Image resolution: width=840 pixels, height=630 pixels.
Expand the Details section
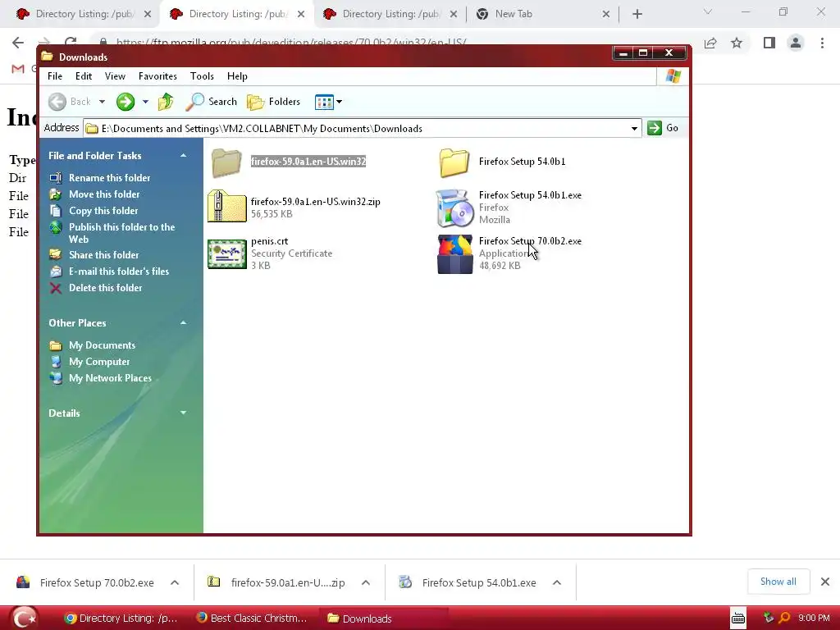(x=183, y=413)
